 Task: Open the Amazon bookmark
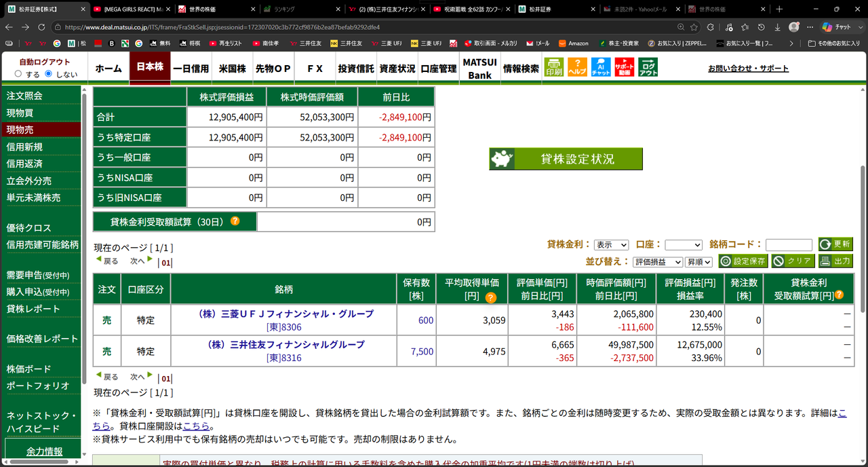click(573, 43)
